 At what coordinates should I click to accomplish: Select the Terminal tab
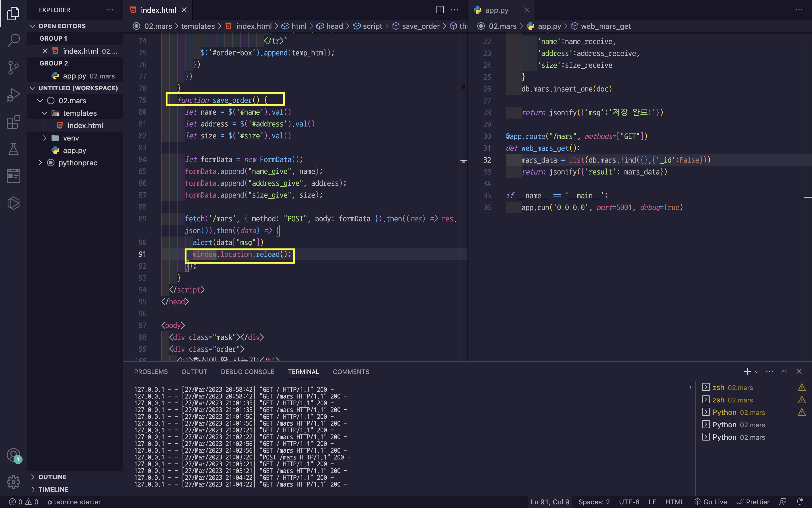303,372
